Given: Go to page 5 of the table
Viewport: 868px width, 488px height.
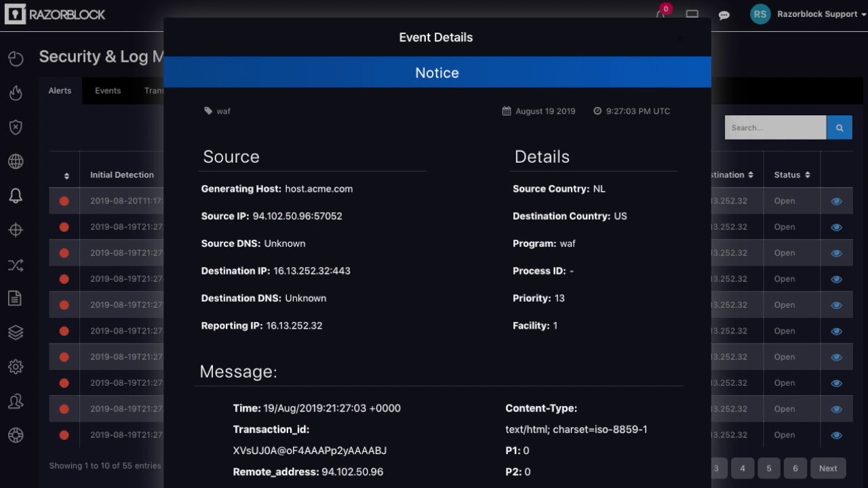Looking at the screenshot, I should pos(769,468).
